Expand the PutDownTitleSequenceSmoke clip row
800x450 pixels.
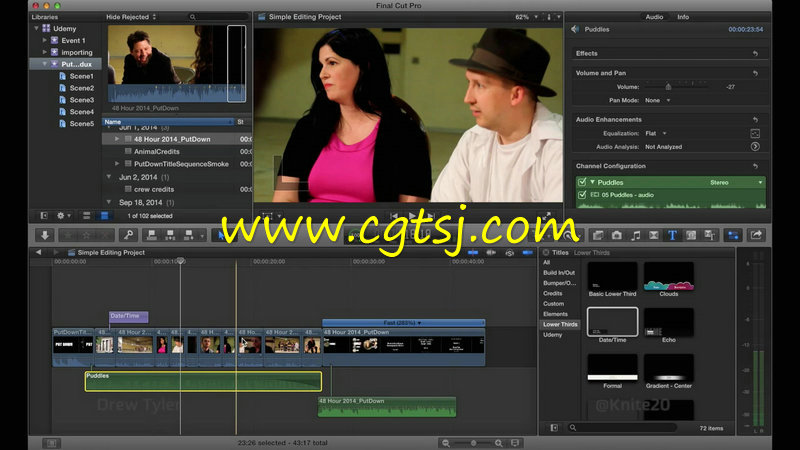point(117,164)
